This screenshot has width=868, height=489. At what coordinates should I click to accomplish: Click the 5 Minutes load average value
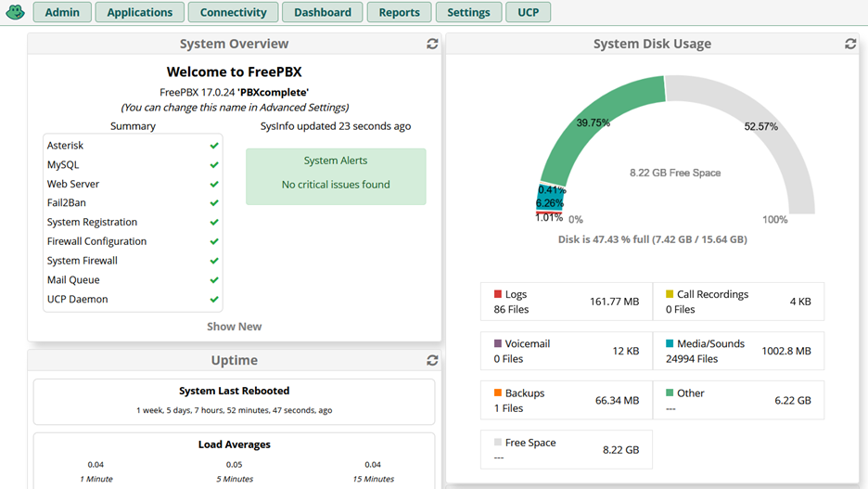[x=235, y=465]
